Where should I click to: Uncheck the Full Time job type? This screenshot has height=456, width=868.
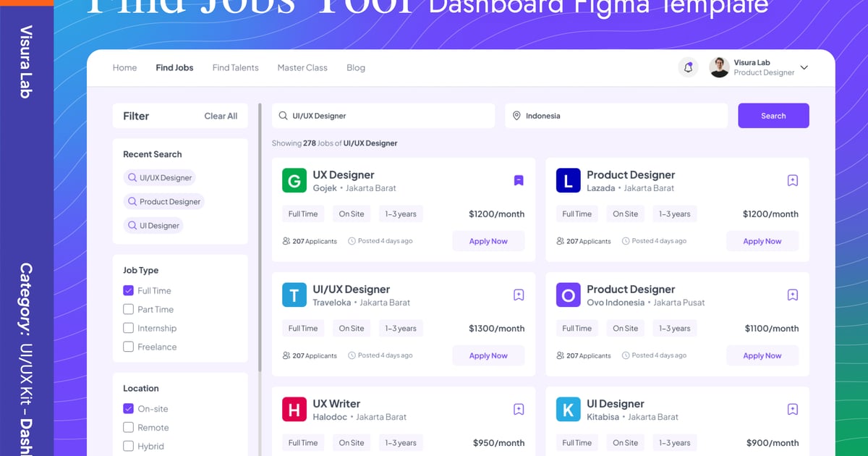(128, 291)
